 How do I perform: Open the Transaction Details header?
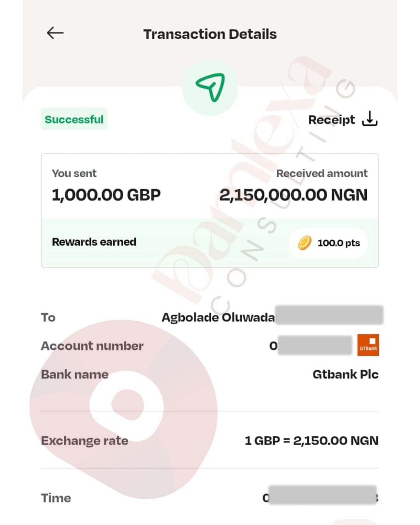pyautogui.click(x=210, y=34)
